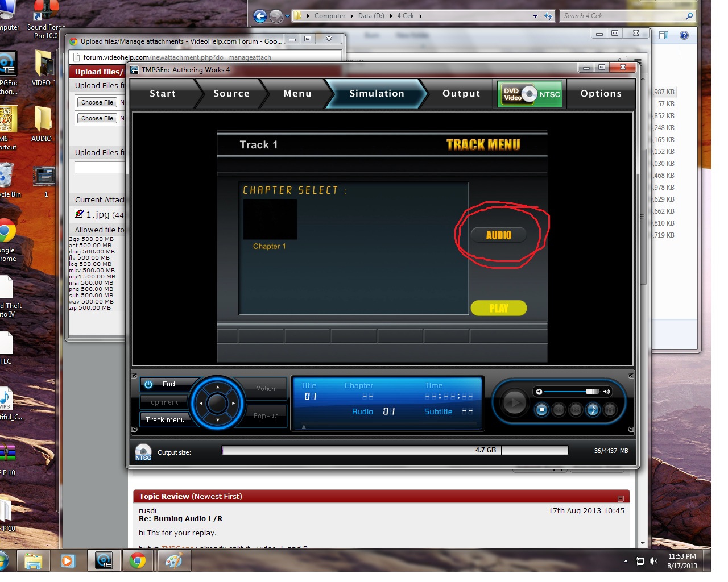Screen dimensions: 728x582
Task: Click the Forward arrow in Explorer window
Action: click(x=276, y=16)
